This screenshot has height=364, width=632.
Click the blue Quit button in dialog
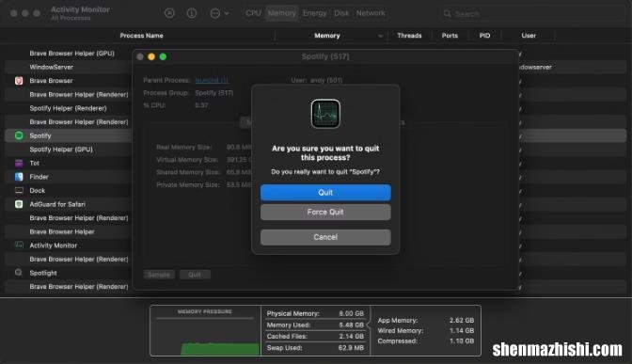click(x=325, y=192)
